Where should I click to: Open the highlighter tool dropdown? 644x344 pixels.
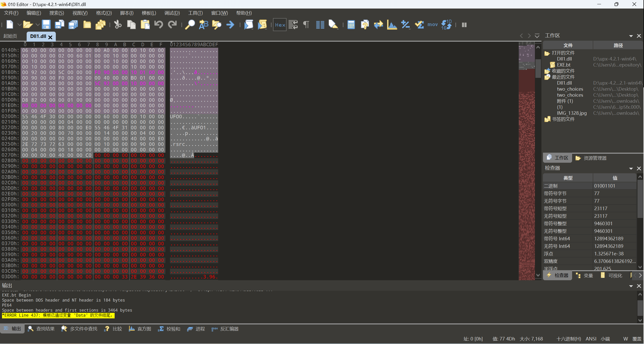point(338,29)
